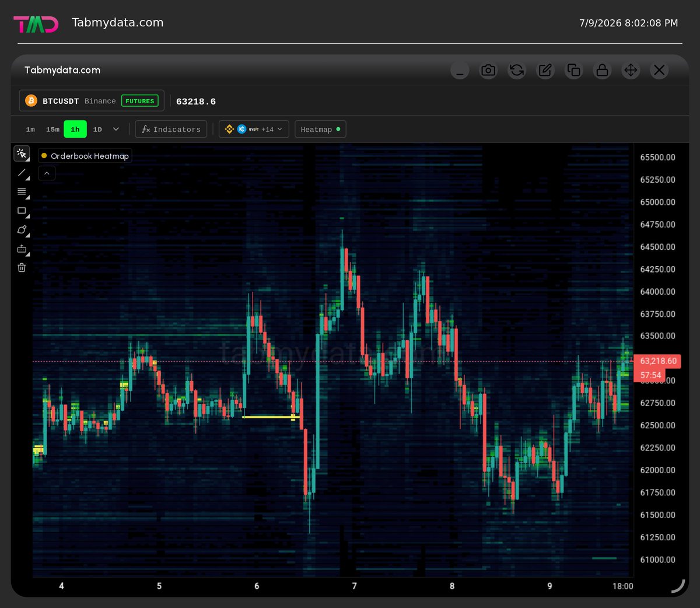Viewport: 700px width, 608px height.
Task: Click the date 4 on time axis
Action: [61, 586]
